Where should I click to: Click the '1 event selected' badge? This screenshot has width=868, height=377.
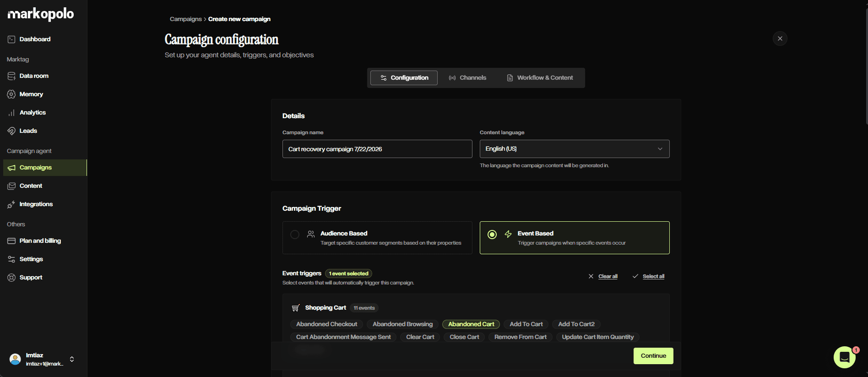[x=348, y=273]
